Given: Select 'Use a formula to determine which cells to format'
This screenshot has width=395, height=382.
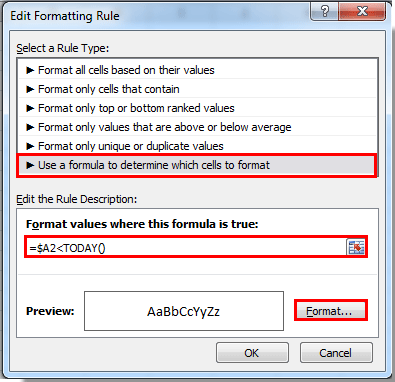Looking at the screenshot, I should pos(197,165).
